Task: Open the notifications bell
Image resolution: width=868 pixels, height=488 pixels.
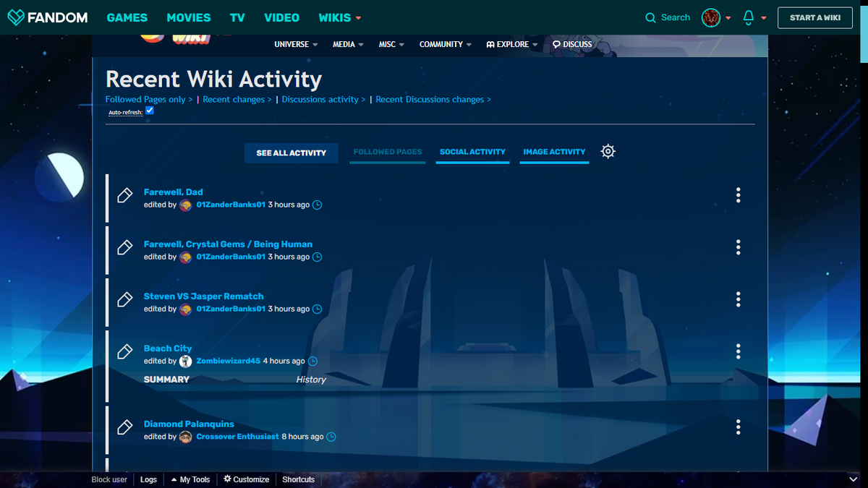Action: [749, 17]
